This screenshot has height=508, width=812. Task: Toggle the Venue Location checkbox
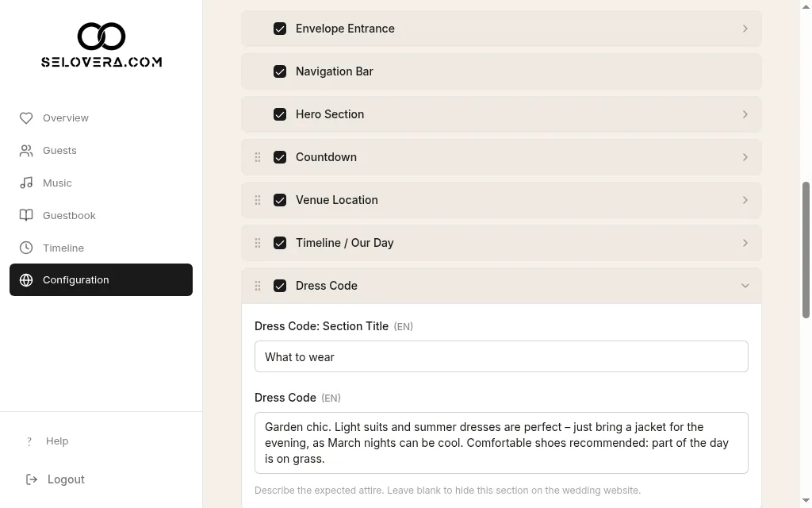(x=280, y=200)
